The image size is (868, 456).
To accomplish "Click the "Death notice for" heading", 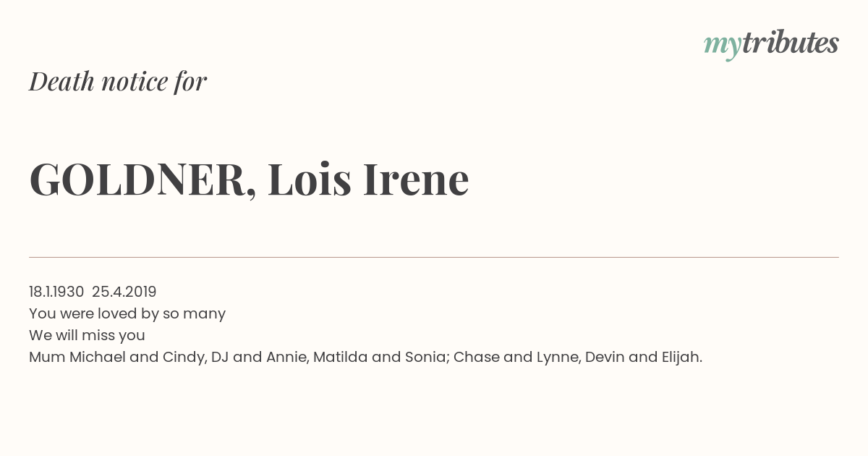I will 118,82.
